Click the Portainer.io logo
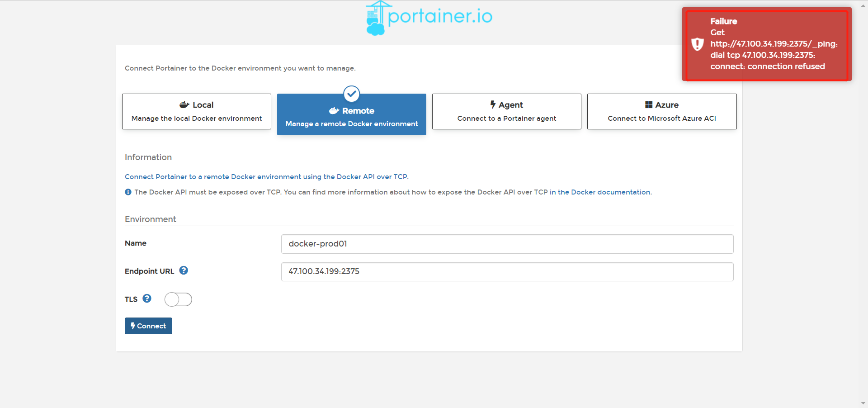Image resolution: width=868 pixels, height=408 pixels. pos(429,18)
